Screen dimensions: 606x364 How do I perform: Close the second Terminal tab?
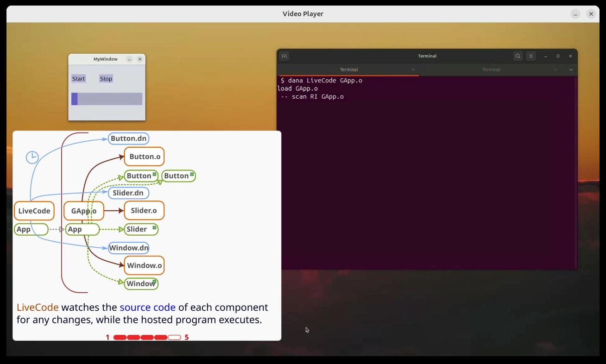point(555,70)
